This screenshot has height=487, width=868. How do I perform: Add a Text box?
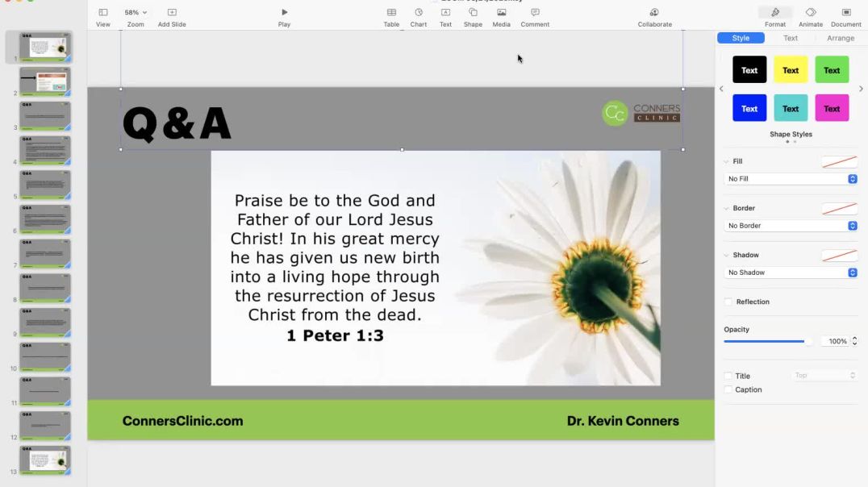pos(445,17)
